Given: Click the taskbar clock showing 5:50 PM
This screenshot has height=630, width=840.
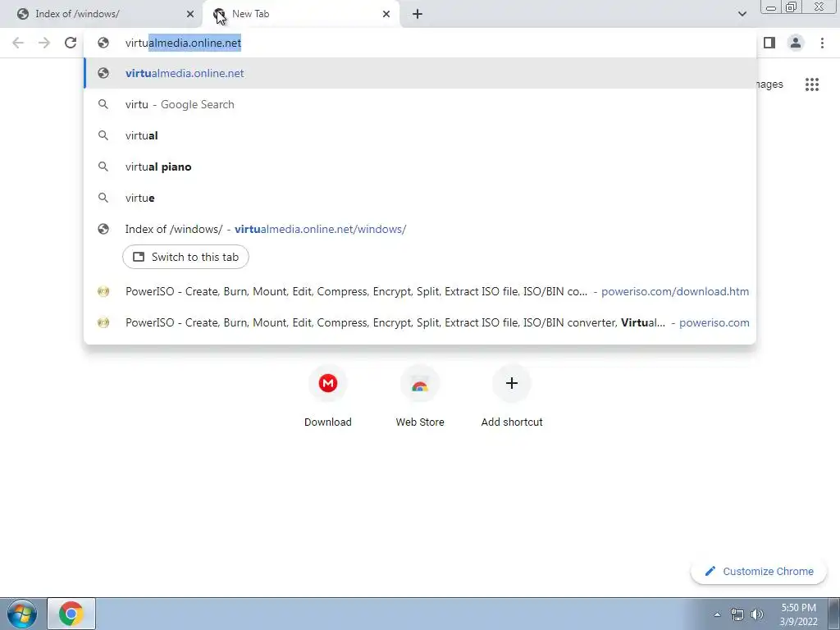Looking at the screenshot, I should (798, 614).
